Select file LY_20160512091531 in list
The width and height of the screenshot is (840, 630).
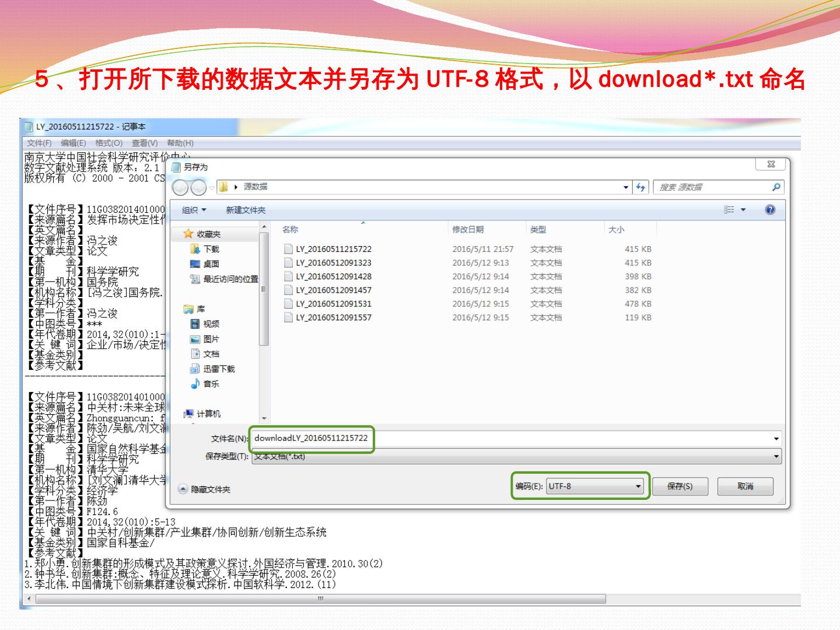click(328, 304)
